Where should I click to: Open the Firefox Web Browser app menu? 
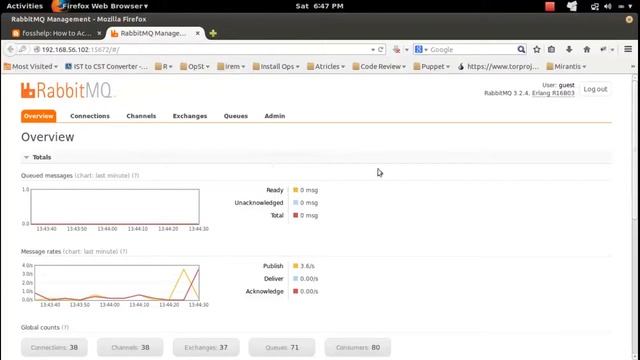point(100,6)
